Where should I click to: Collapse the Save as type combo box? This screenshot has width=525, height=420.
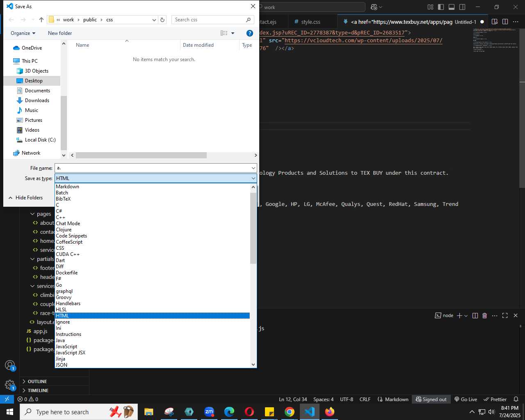tap(253, 178)
